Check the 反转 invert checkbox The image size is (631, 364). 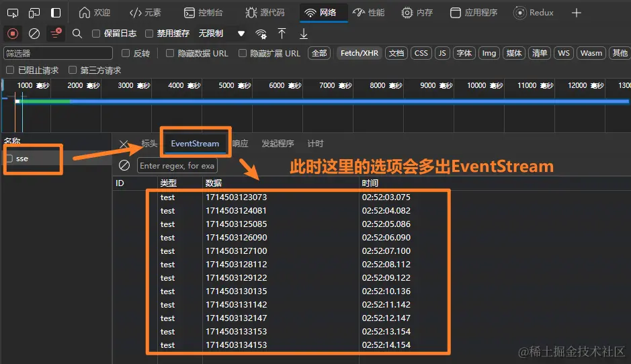tap(126, 53)
